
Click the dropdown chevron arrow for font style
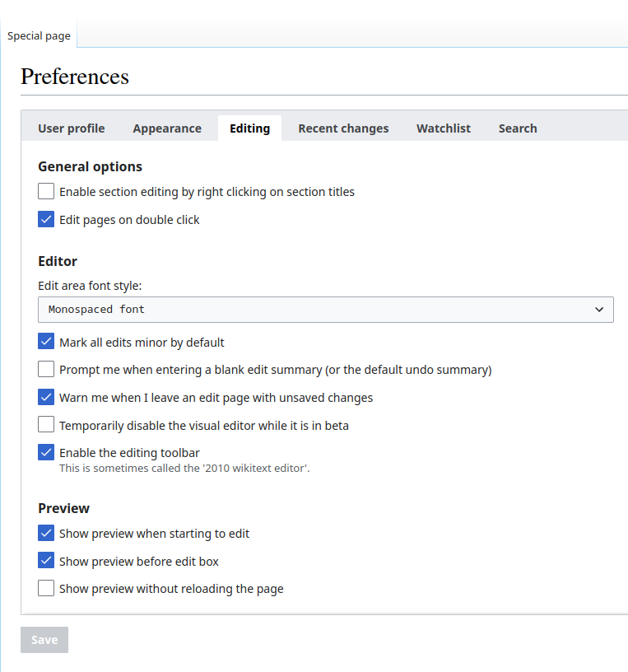point(599,310)
